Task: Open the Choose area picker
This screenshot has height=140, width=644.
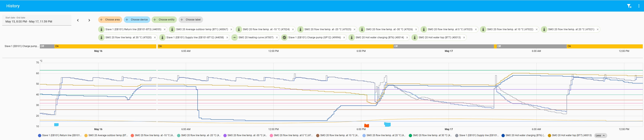Action: click(110, 20)
